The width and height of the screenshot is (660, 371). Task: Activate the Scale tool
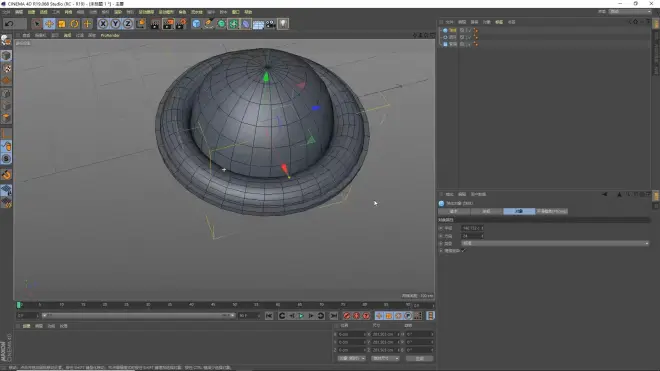tap(62, 24)
